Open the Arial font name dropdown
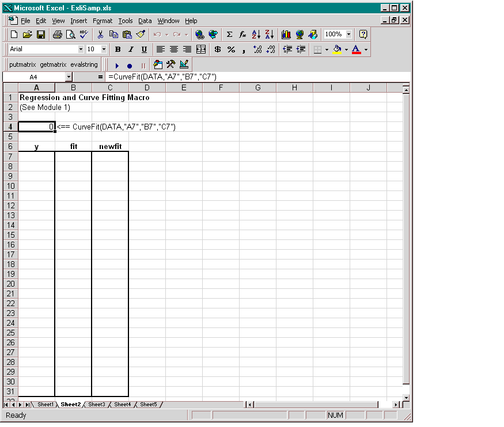Image resolution: width=504 pixels, height=427 pixels. coord(80,49)
